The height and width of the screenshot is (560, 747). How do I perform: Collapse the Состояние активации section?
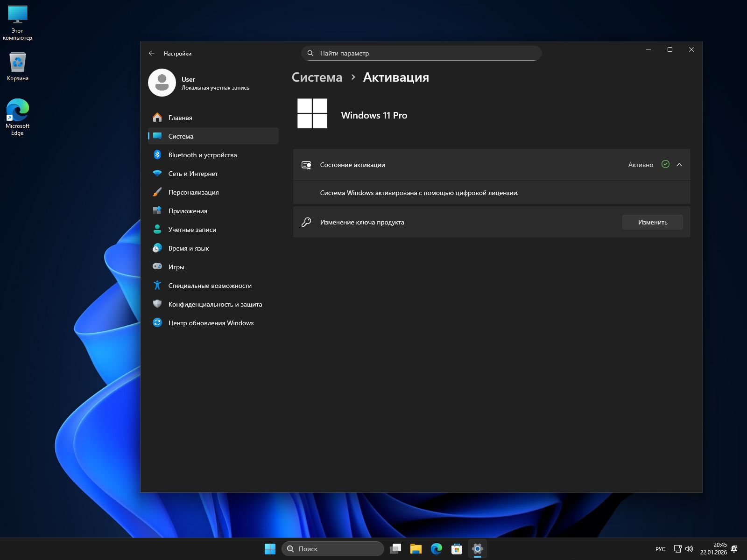pyautogui.click(x=679, y=165)
